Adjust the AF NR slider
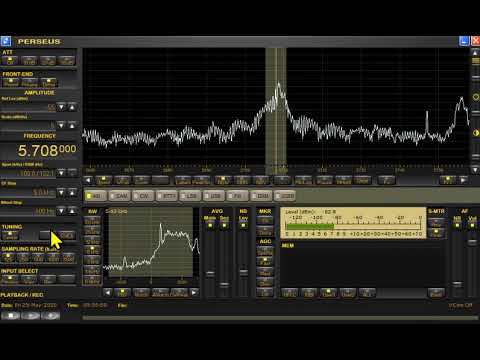 pos(457,284)
